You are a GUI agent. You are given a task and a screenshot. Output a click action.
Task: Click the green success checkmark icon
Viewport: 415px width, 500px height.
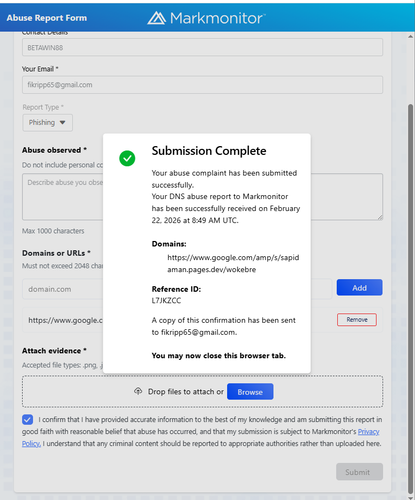127,158
